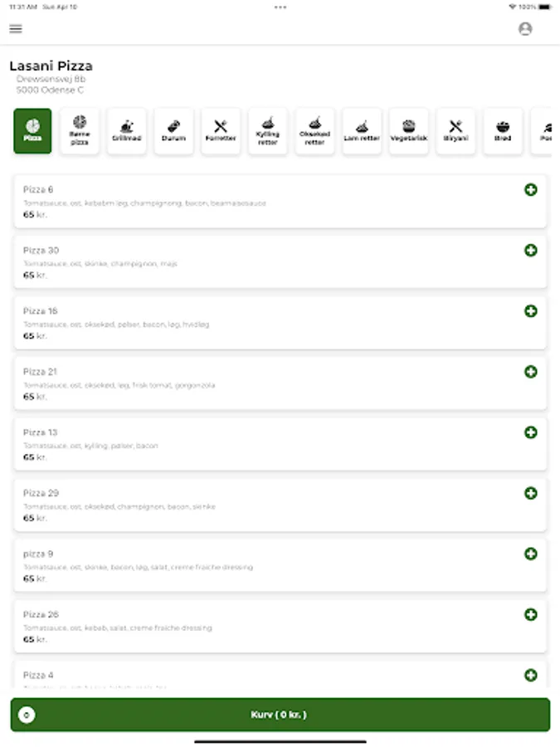This screenshot has width=560, height=747.
Task: Switch to the Børne pizza category
Action: (x=80, y=131)
